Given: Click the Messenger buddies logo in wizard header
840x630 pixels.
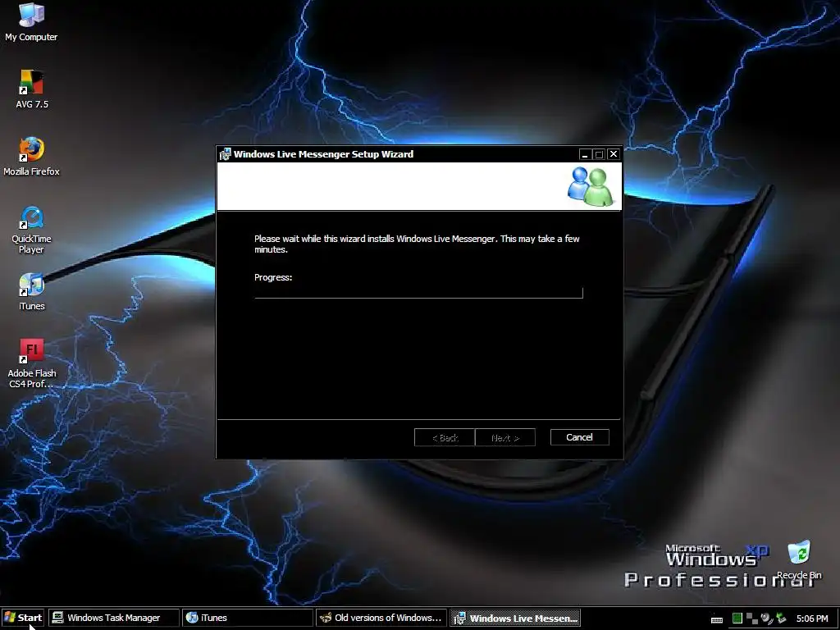Looking at the screenshot, I should pos(591,186).
